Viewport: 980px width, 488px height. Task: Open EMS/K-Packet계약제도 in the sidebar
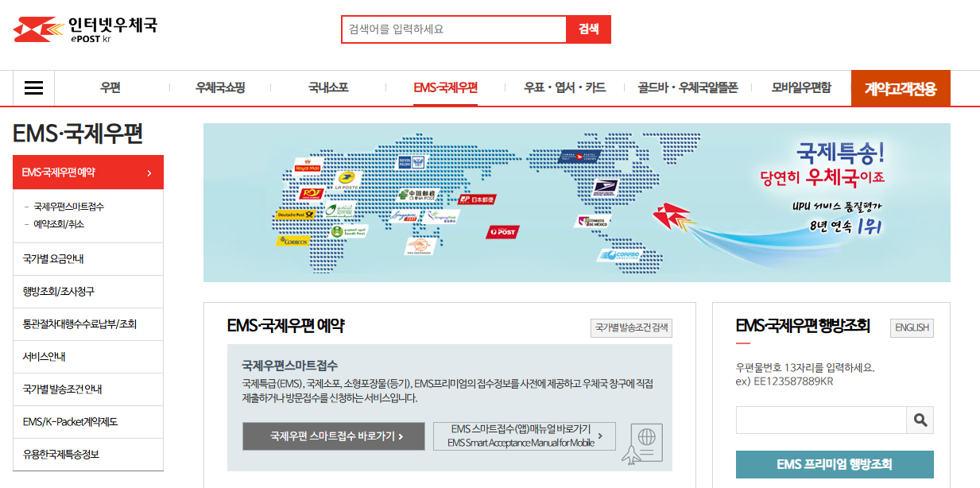coord(88,422)
